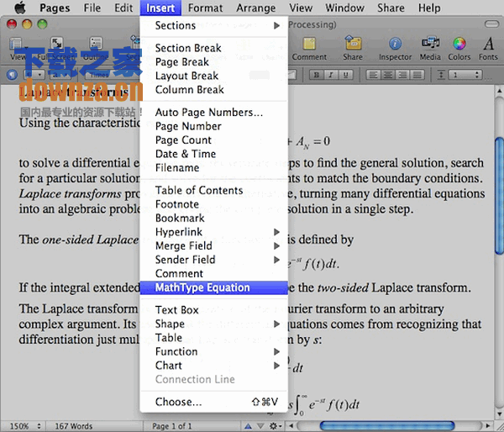Open the line spacing value dropdown
The height and width of the screenshot is (432, 504).
(465, 75)
